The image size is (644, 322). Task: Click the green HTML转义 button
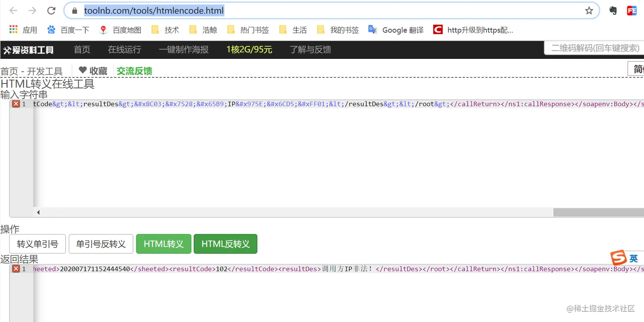164,244
